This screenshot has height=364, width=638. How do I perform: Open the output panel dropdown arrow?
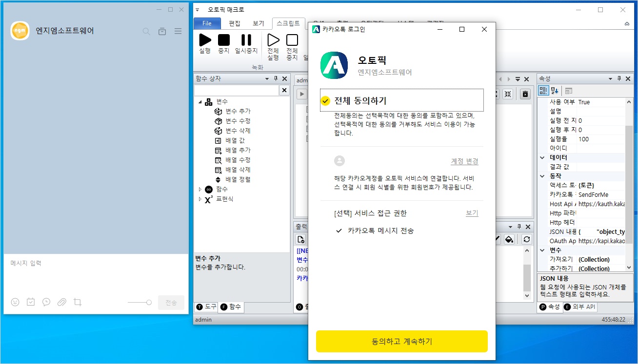click(511, 227)
